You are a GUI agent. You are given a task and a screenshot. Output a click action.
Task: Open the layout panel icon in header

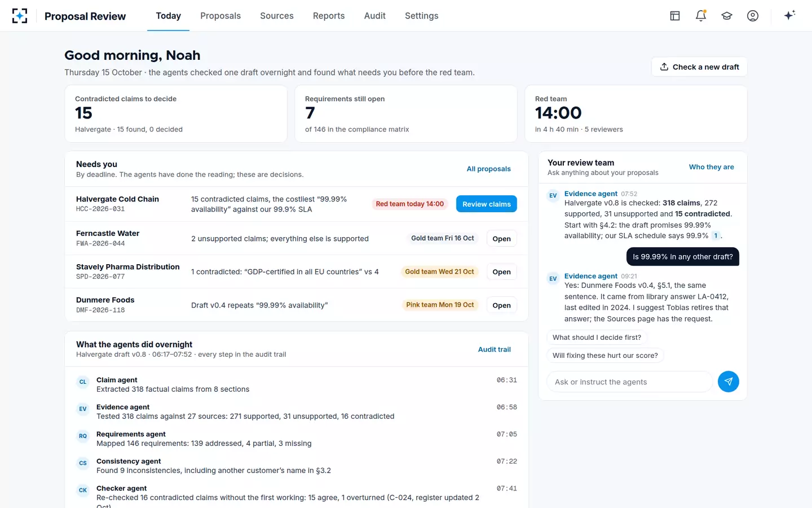tap(675, 16)
